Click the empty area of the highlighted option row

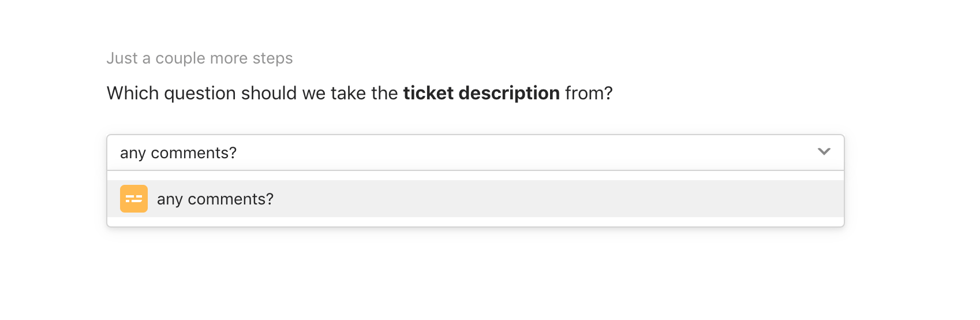click(x=554, y=199)
